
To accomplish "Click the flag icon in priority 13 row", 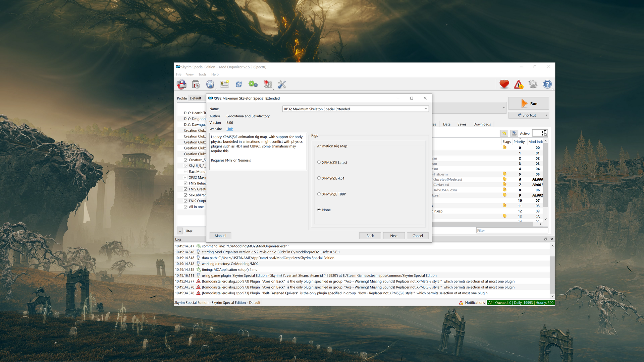I will coord(504,216).
